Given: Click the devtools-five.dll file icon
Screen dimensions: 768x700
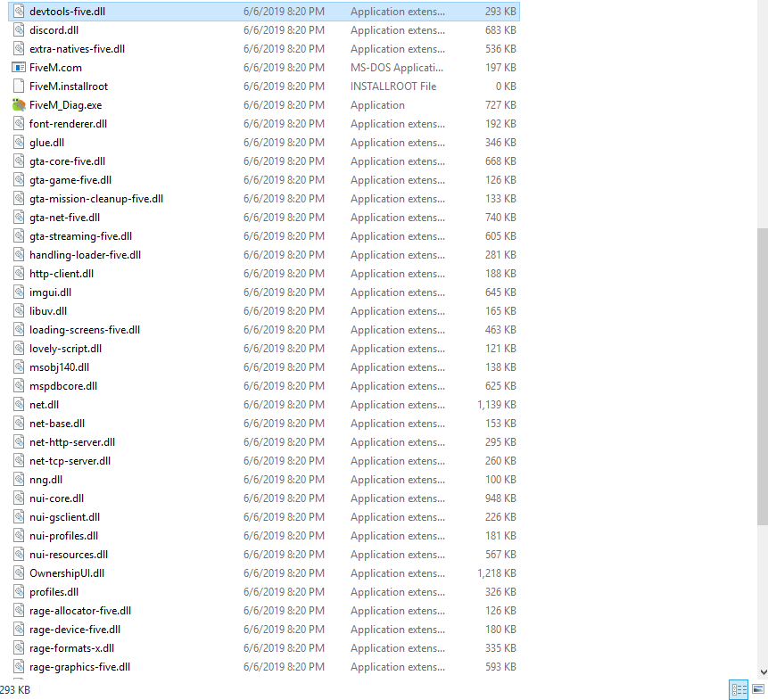Looking at the screenshot, I should 19,12.
